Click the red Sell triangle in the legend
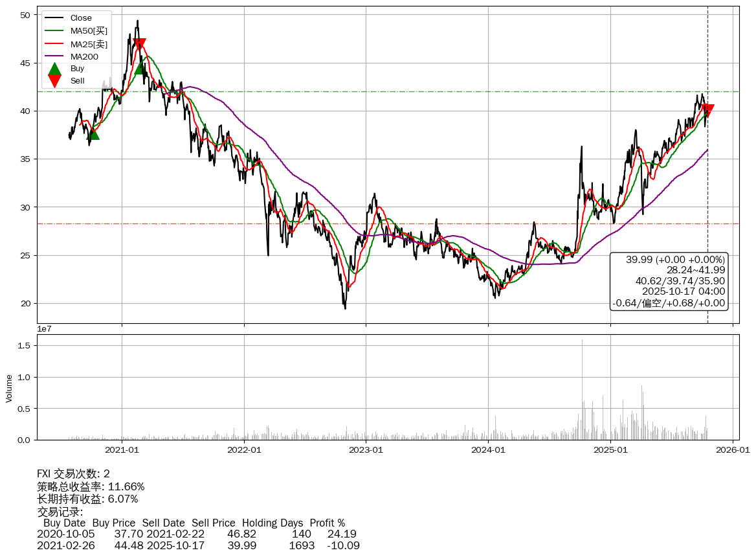The height and width of the screenshot is (557, 756). [x=55, y=81]
